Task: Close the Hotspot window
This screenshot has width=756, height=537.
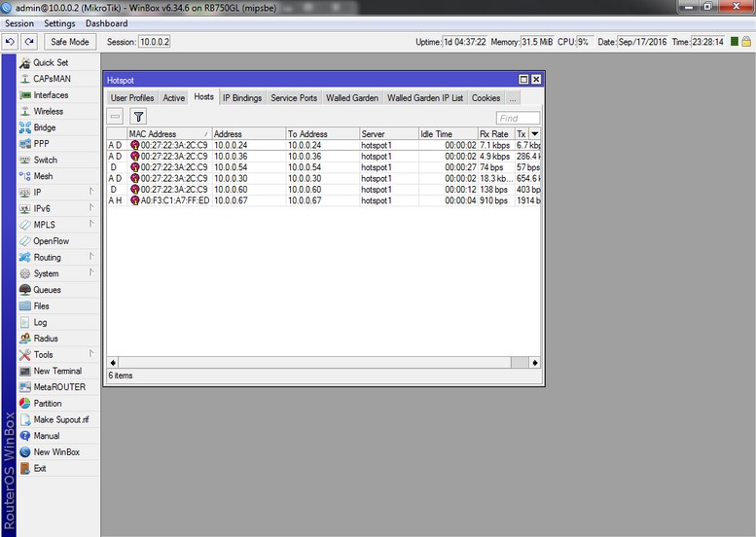Action: 536,80
